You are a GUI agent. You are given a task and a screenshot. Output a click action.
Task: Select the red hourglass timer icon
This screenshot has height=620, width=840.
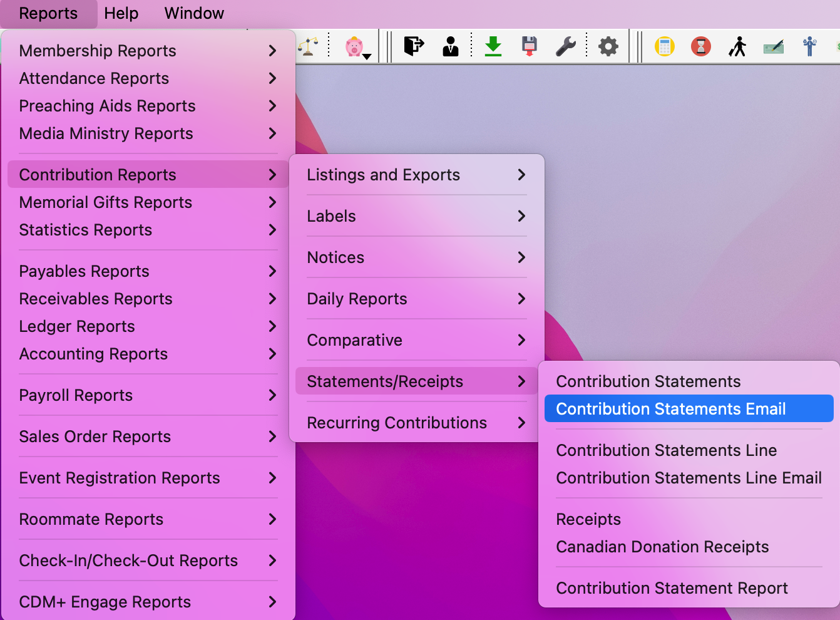click(x=700, y=46)
